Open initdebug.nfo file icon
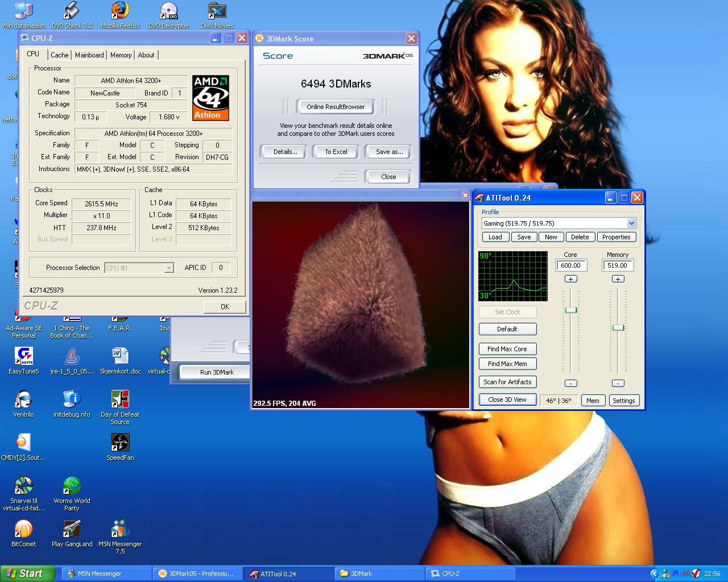Image resolution: width=728 pixels, height=582 pixels. [x=72, y=404]
